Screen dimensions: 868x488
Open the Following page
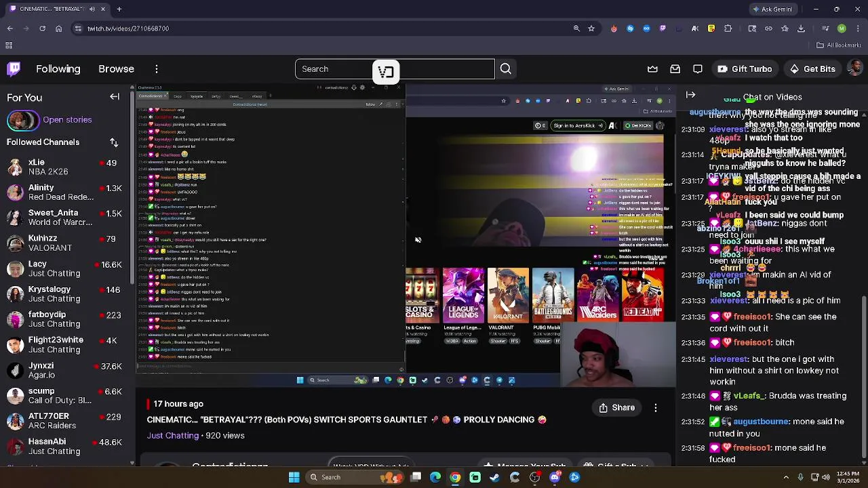[58, 69]
